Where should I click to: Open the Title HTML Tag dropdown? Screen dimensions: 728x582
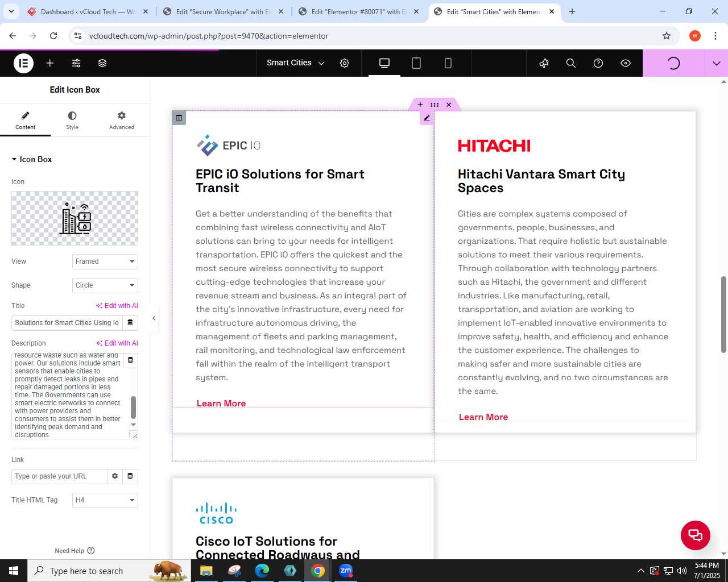[x=105, y=500]
